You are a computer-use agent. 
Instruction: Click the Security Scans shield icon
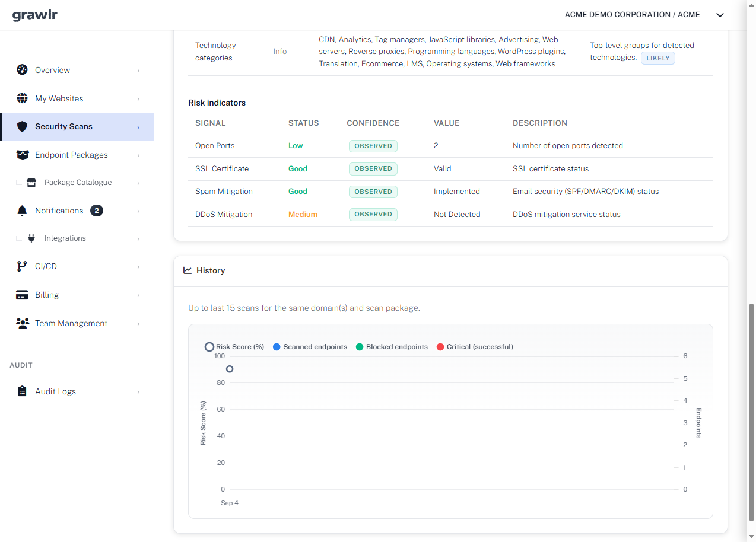(22, 126)
